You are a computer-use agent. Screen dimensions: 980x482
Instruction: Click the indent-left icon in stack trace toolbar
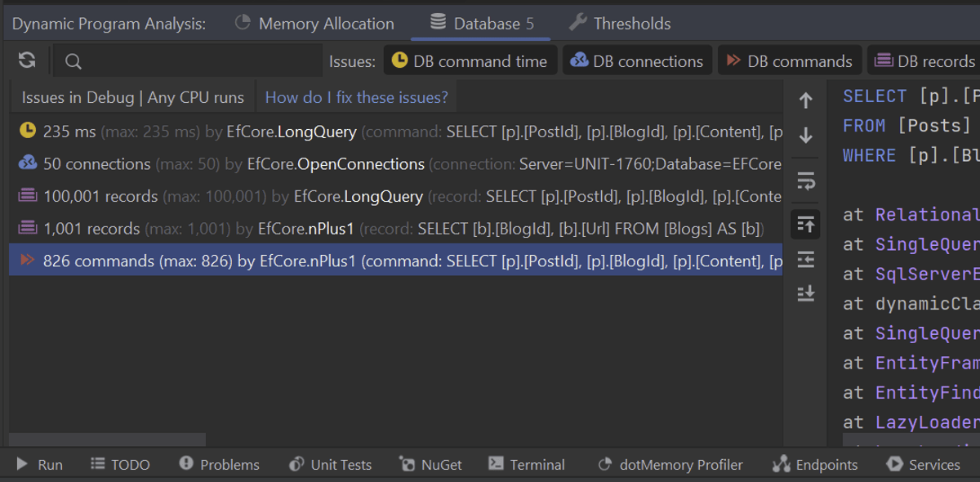pos(805,259)
